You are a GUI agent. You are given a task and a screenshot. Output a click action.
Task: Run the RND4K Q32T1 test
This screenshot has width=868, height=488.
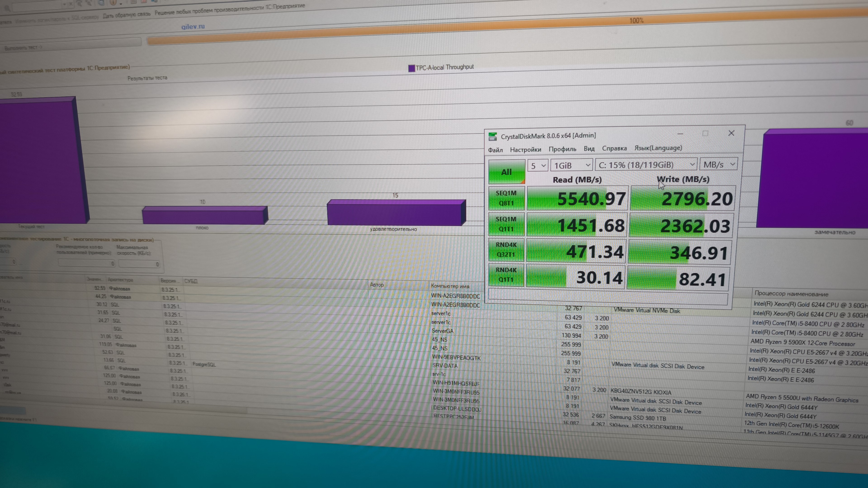coord(506,250)
